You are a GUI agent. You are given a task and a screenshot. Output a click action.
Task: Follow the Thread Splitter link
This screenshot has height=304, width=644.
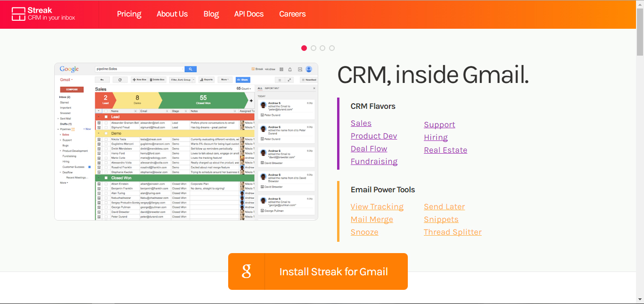(453, 232)
